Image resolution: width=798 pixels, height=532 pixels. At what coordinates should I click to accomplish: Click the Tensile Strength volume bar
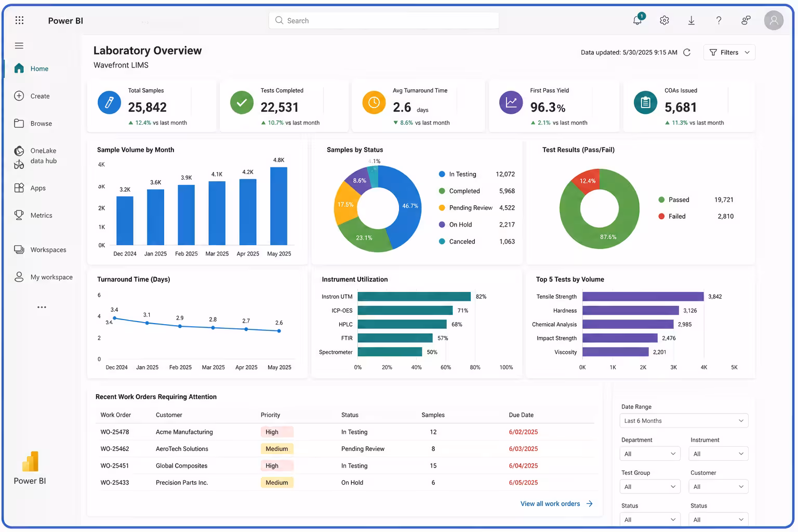[x=643, y=297]
